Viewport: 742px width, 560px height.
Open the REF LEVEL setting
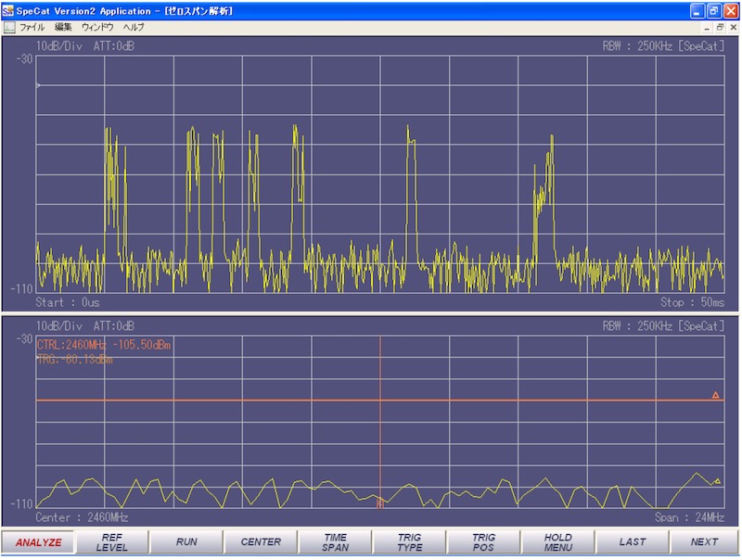coord(112,542)
